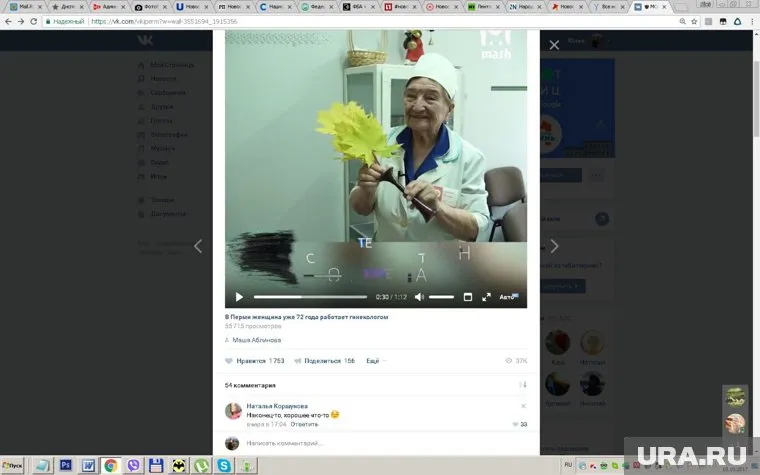
Task: Go to the next post using the right arrow
Action: 554,246
